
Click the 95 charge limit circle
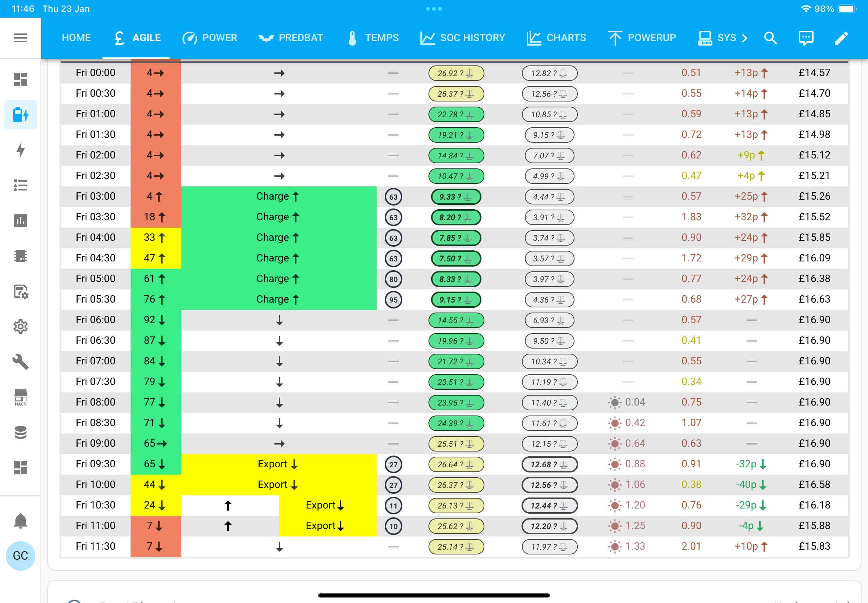[x=394, y=300]
